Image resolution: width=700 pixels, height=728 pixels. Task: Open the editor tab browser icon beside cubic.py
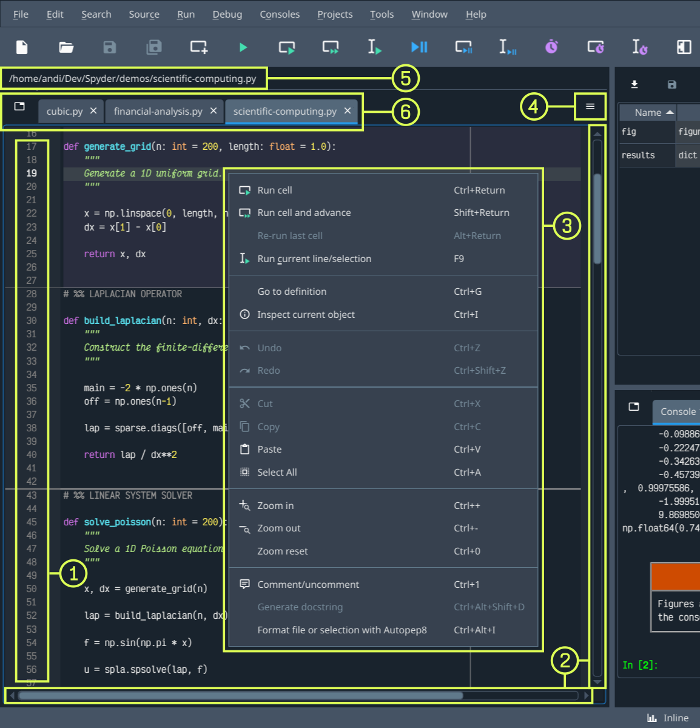[19, 106]
